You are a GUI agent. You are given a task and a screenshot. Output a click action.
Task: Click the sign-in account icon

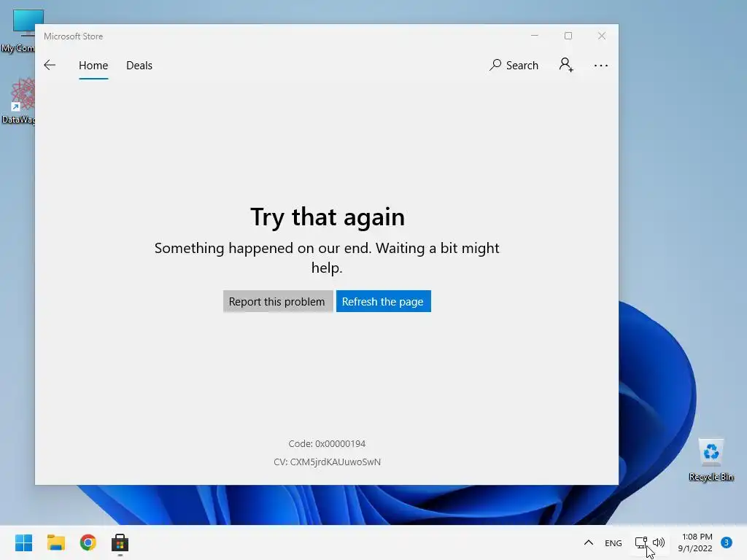tap(566, 65)
